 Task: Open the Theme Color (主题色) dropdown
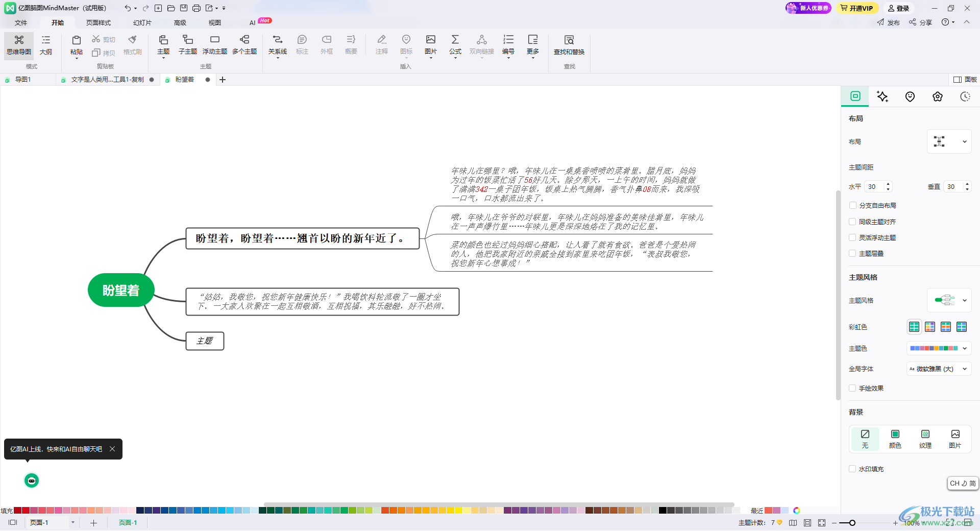(x=939, y=348)
